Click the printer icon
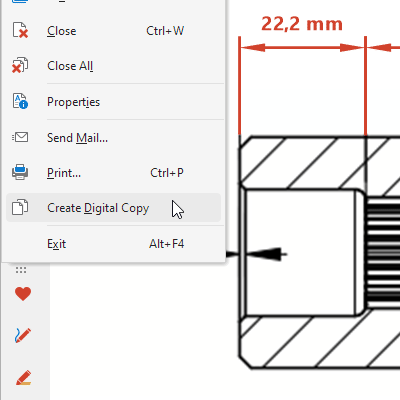Screen dimensions: 400x400 click(x=20, y=172)
